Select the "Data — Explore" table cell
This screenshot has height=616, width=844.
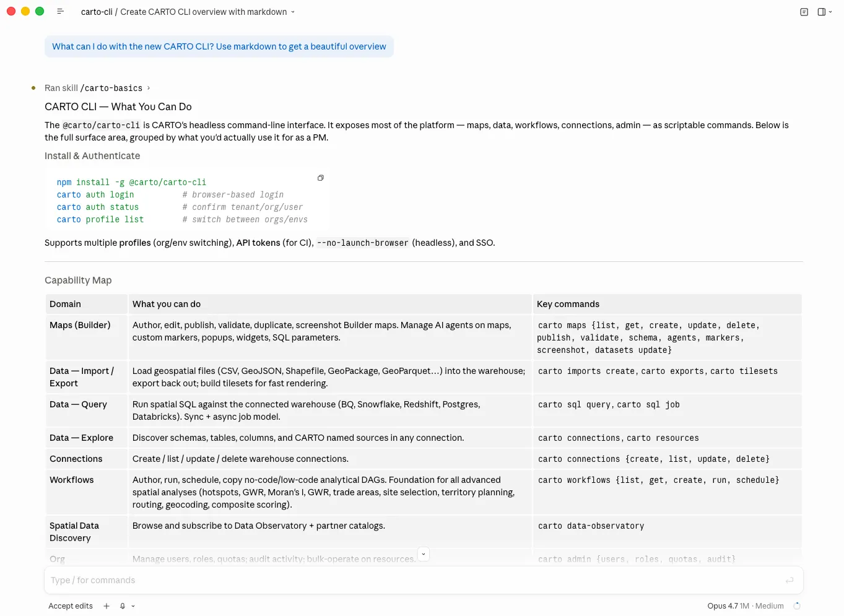point(87,438)
